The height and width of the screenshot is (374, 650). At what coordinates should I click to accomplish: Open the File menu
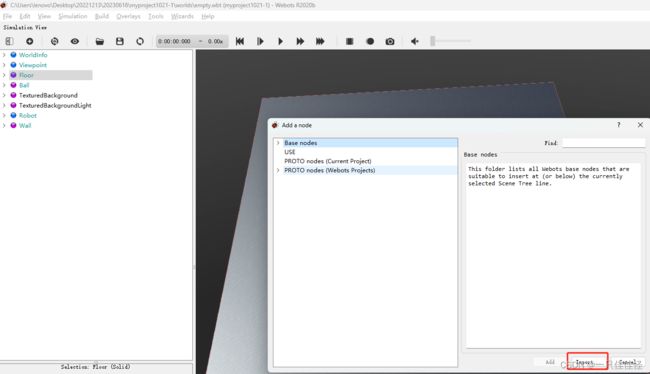pyautogui.click(x=7, y=16)
